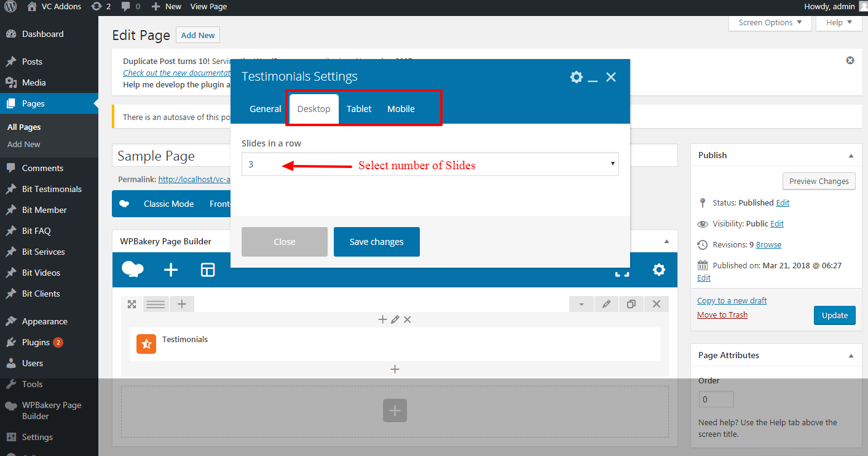Open the WPBakery templates layout icon
Viewport: 868px width, 456px height.
(208, 270)
